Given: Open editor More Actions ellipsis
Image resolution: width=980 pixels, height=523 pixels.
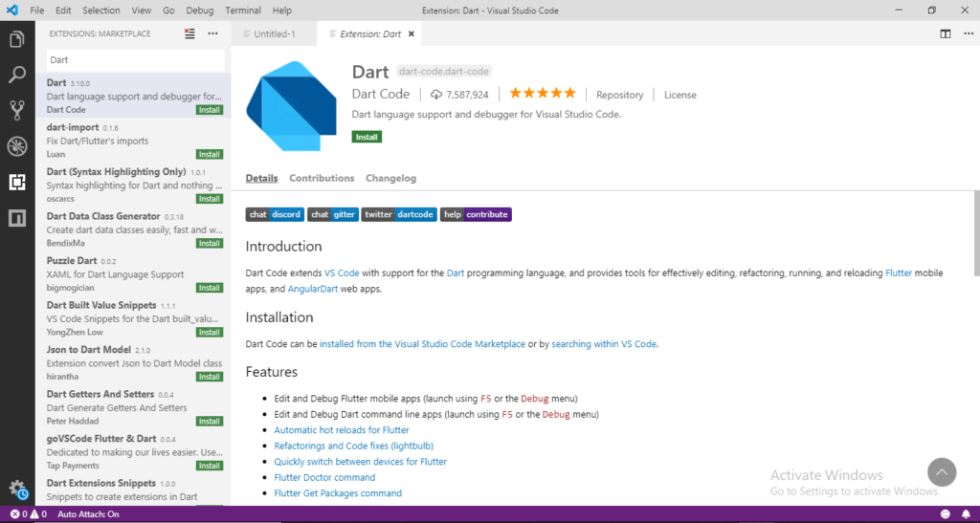Looking at the screenshot, I should pyautogui.click(x=969, y=33).
